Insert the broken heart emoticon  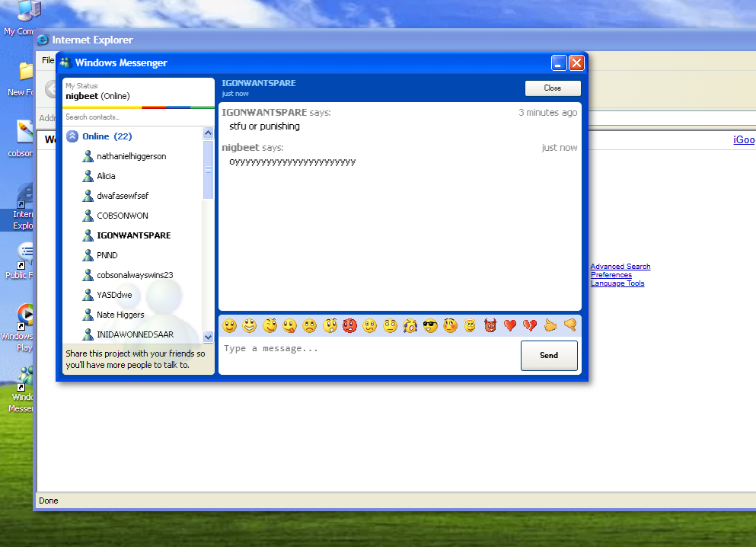click(530, 326)
